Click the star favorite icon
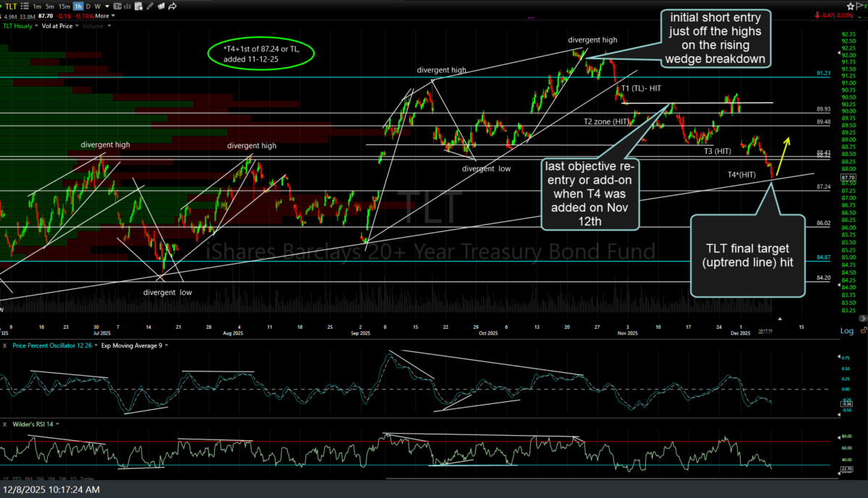Screen dimensions: 868x498 point(850,7)
